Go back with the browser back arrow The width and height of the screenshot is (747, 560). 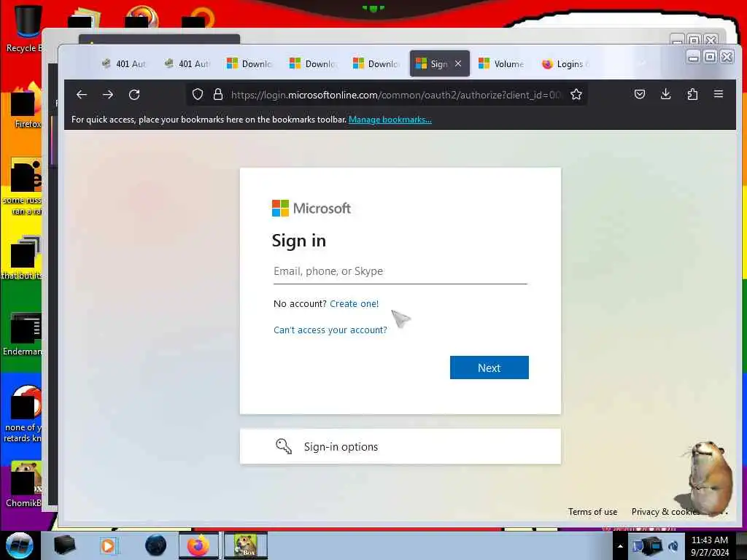click(x=82, y=95)
